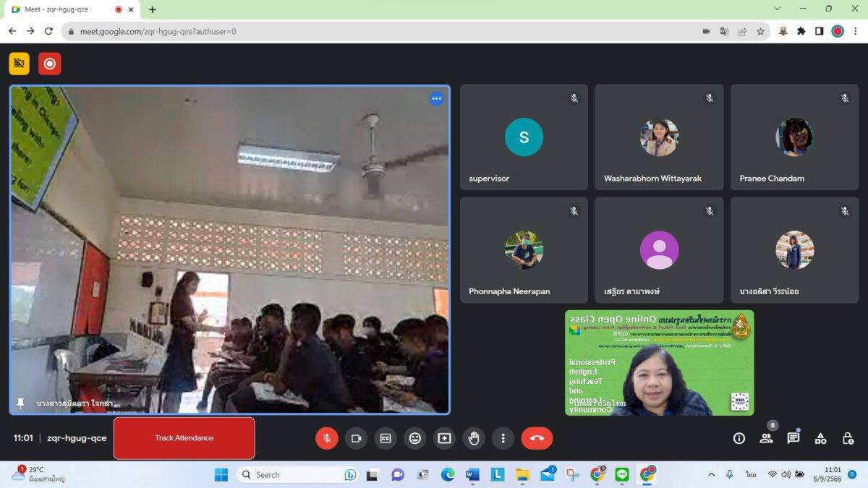This screenshot has height=488, width=868.
Task: Open LINE app from taskbar
Action: [x=622, y=474]
